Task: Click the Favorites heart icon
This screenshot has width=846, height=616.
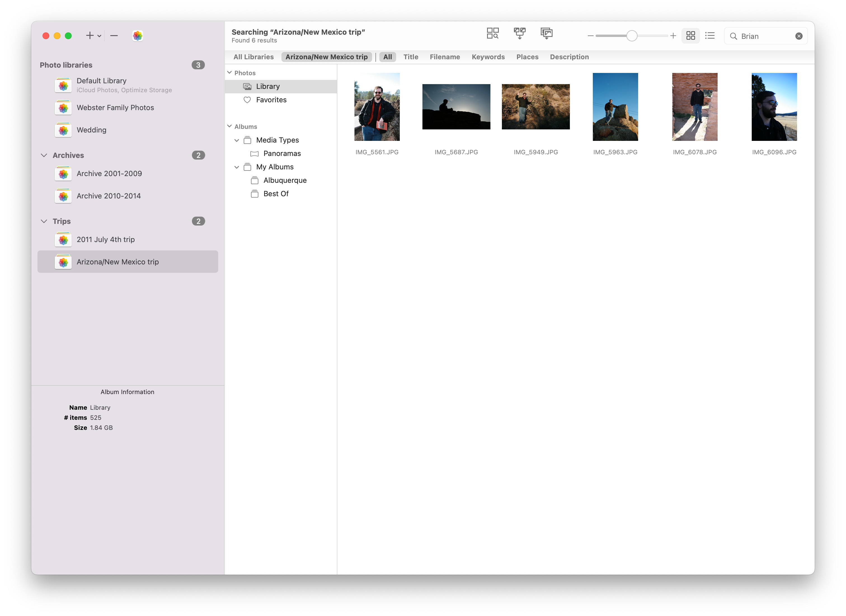Action: (247, 100)
